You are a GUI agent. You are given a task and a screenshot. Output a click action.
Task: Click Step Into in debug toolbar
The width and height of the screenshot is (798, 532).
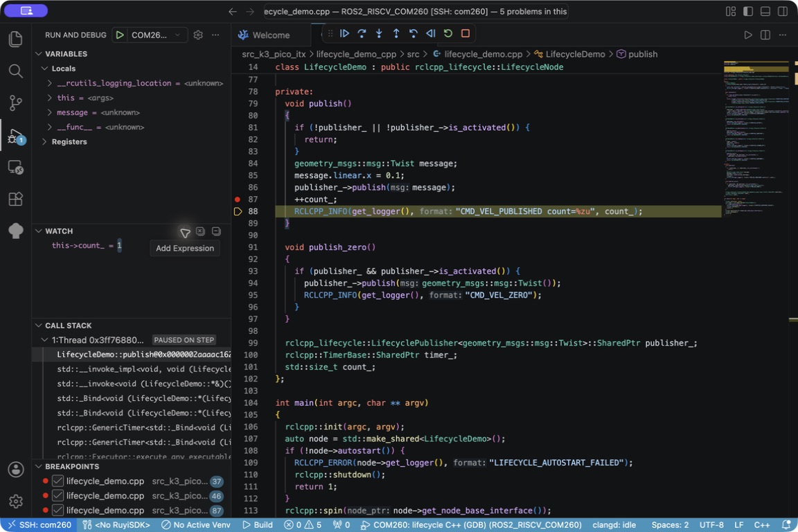click(x=379, y=34)
